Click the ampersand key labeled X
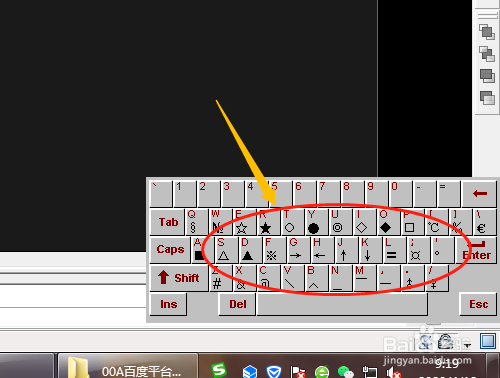The height and width of the screenshot is (378, 500). [244, 278]
